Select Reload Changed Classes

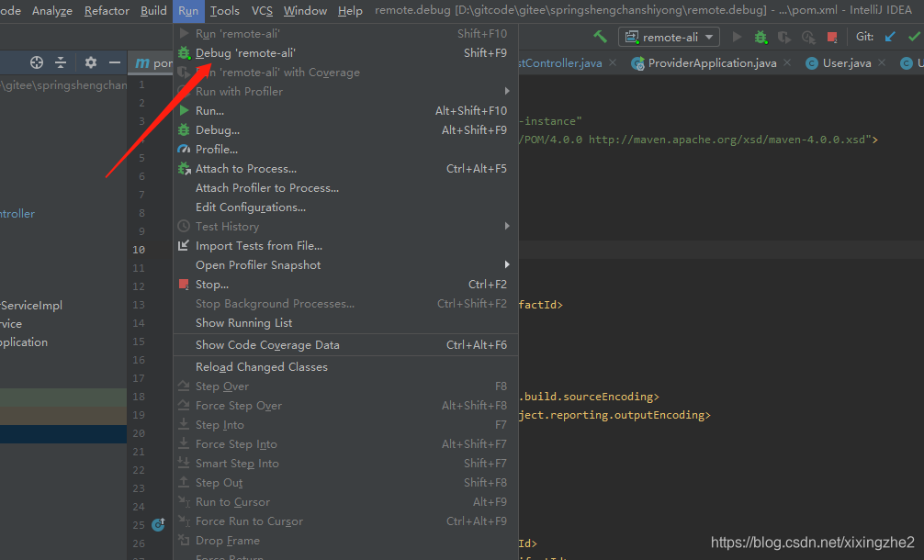346,367
